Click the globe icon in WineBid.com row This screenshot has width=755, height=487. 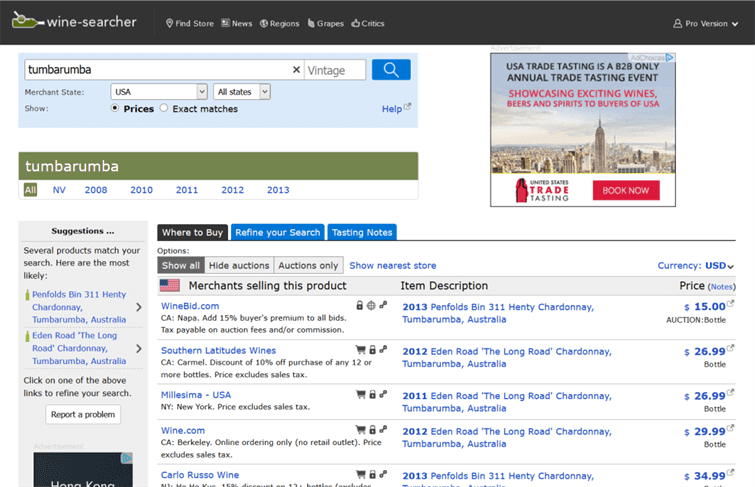click(371, 305)
